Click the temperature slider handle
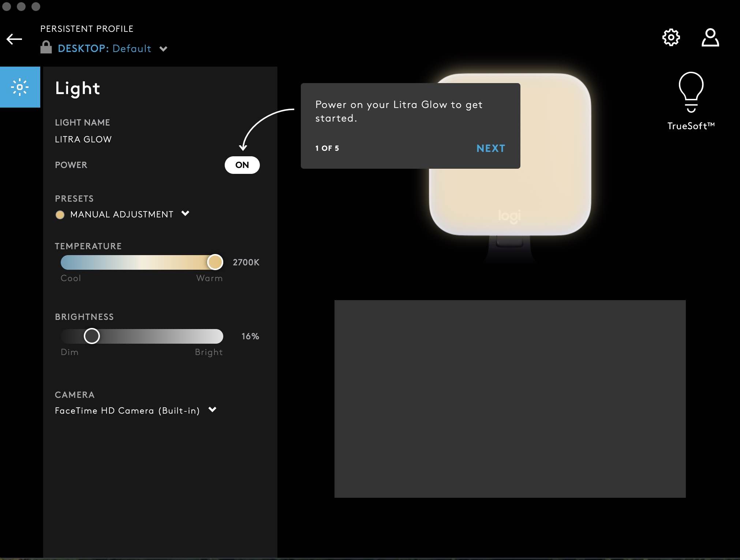Screen dimensions: 740x560 [x=215, y=262]
